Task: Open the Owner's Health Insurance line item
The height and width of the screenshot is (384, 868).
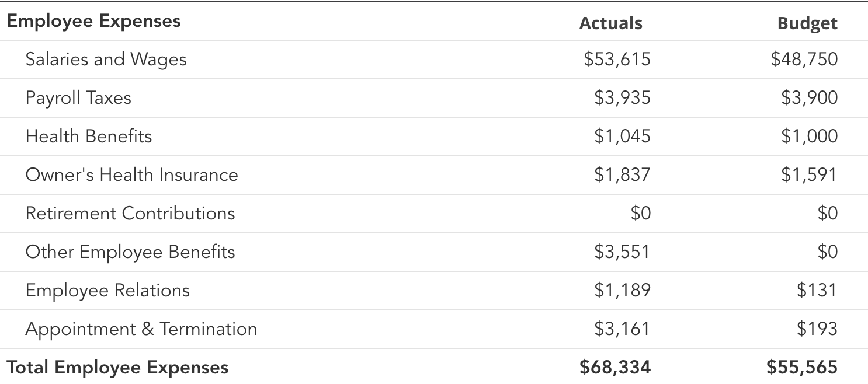Action: tap(131, 175)
